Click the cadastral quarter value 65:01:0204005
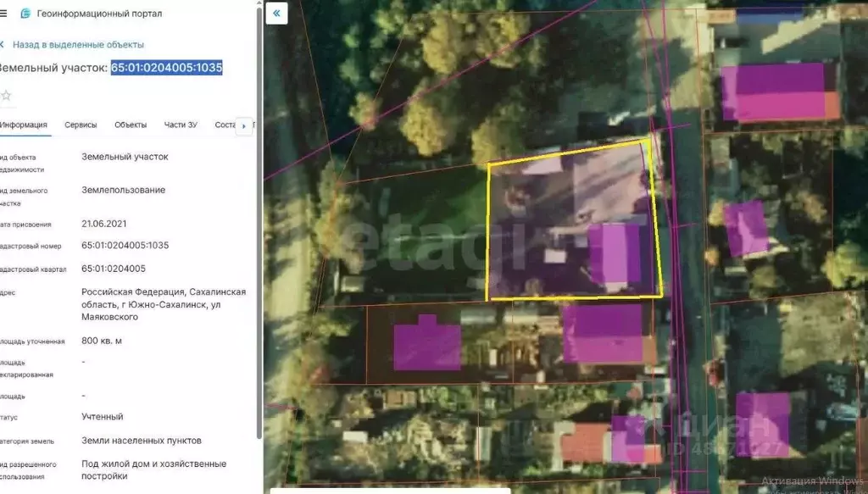The width and height of the screenshot is (868, 494). (114, 268)
